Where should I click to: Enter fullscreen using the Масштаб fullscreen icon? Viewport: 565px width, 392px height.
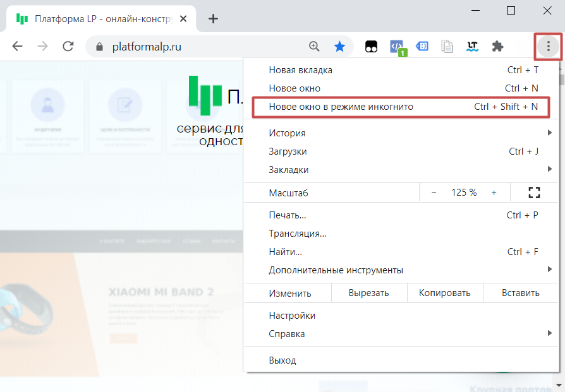(x=534, y=193)
